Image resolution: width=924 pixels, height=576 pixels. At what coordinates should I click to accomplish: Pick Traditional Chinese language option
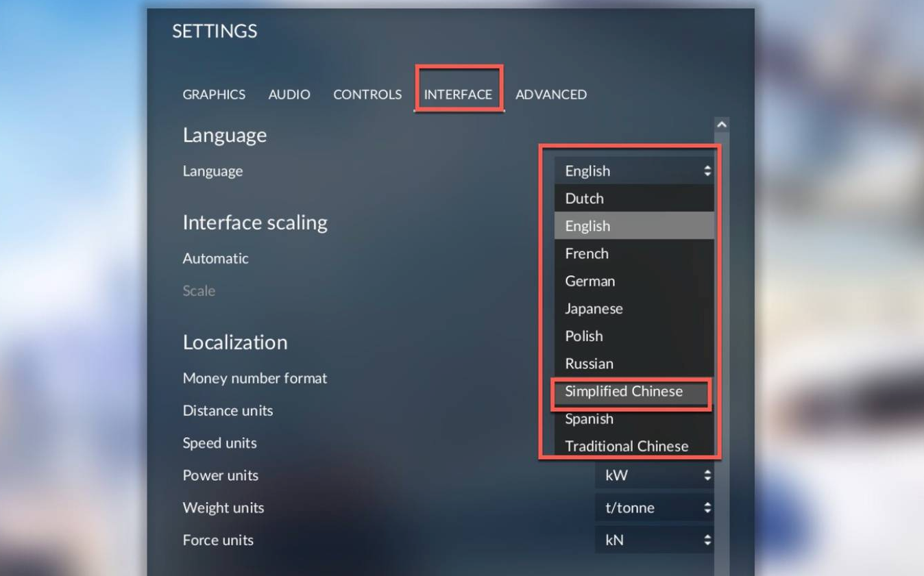pos(634,446)
